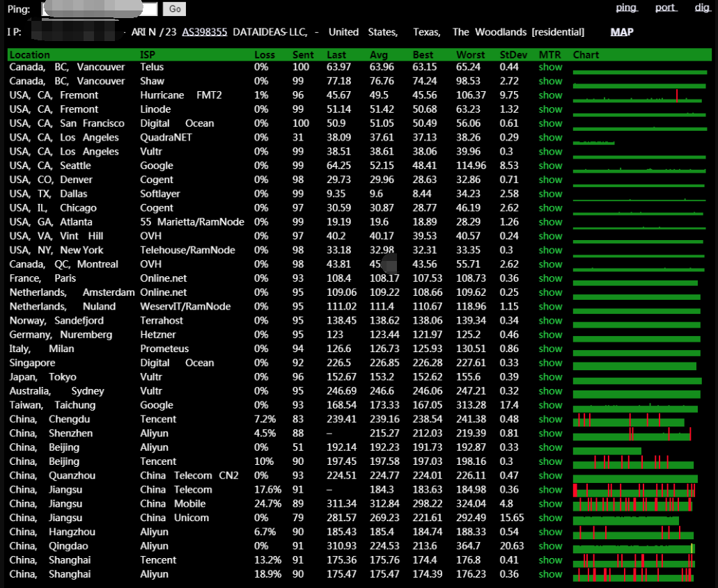Show MTR for Chicago Cogent
The image size is (718, 588).
[x=550, y=208]
